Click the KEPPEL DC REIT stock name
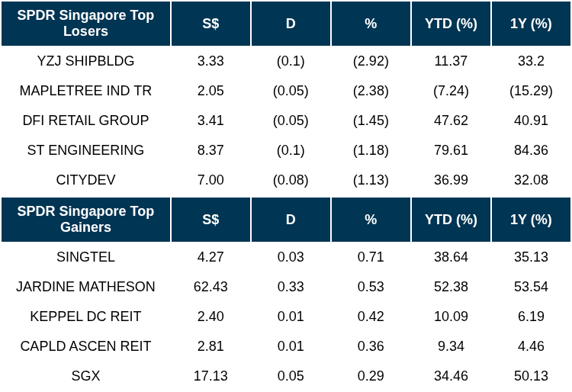Viewport: 572px width, 392px height. tap(85, 316)
